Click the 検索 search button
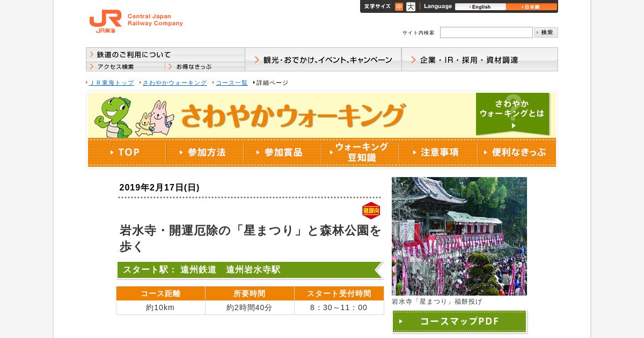Viewport: 644px width, 338px height. tap(546, 33)
